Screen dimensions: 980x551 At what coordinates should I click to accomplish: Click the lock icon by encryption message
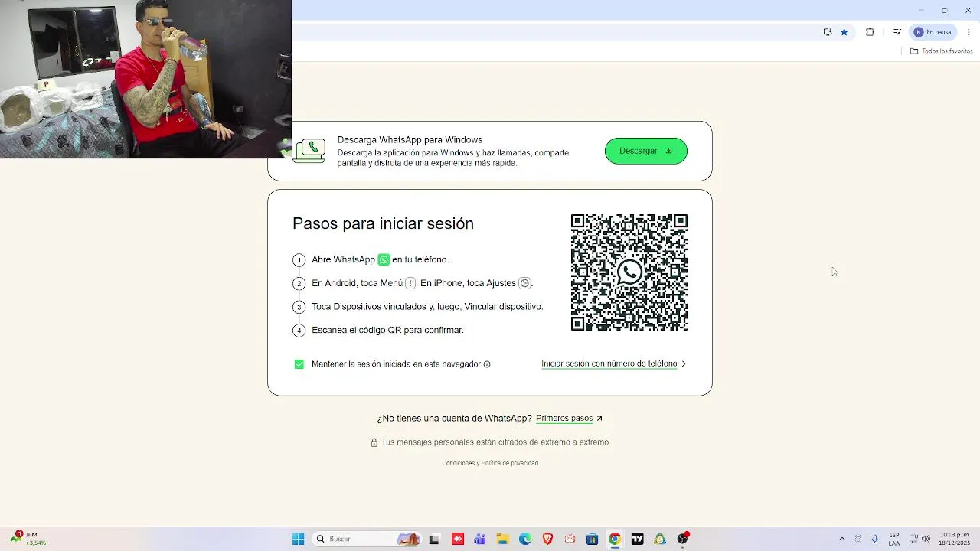[x=374, y=442]
